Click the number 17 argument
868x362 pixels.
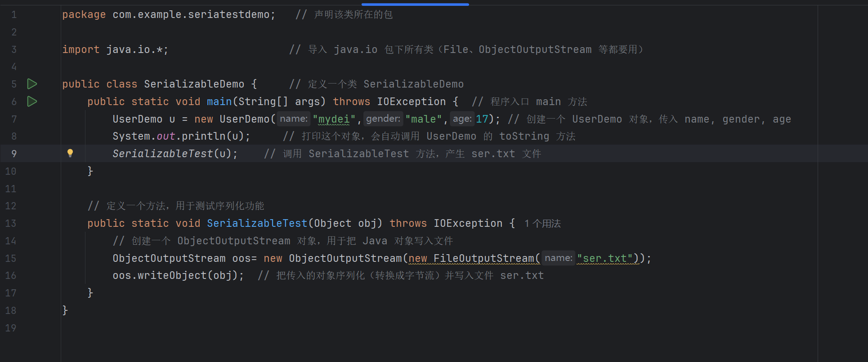(x=482, y=119)
